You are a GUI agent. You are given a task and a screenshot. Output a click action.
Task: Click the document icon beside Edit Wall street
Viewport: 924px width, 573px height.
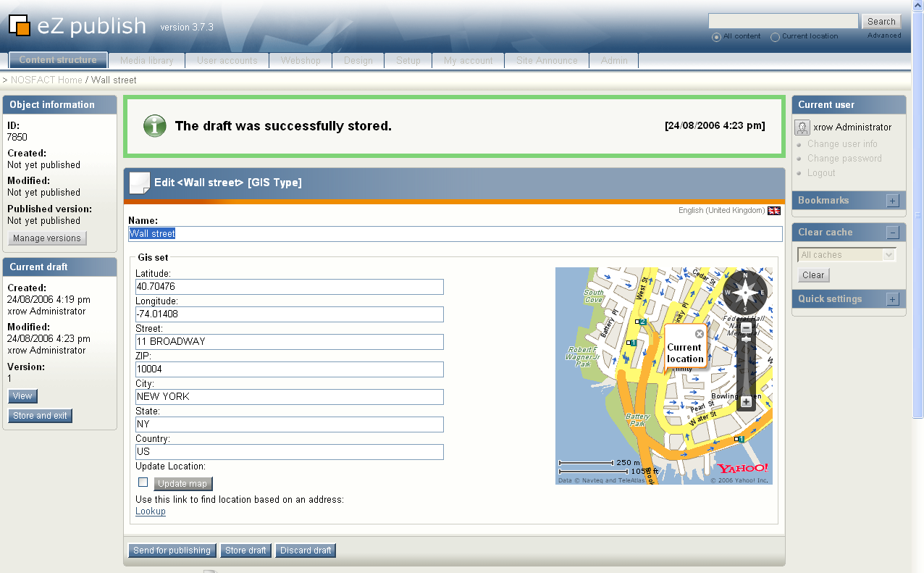pos(140,183)
